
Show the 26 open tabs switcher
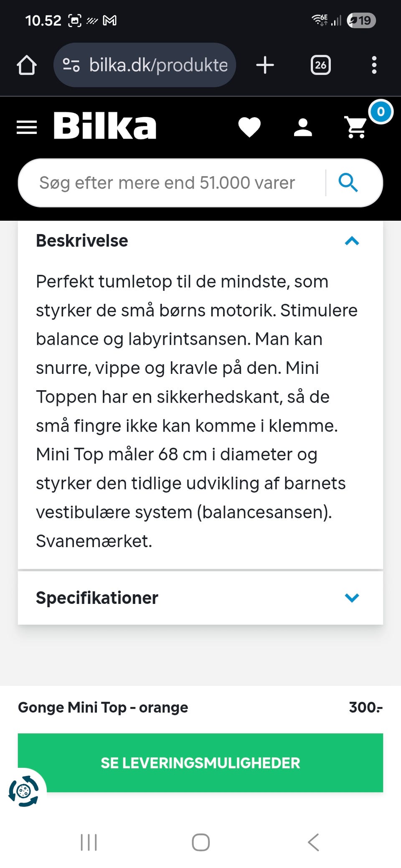point(320,65)
